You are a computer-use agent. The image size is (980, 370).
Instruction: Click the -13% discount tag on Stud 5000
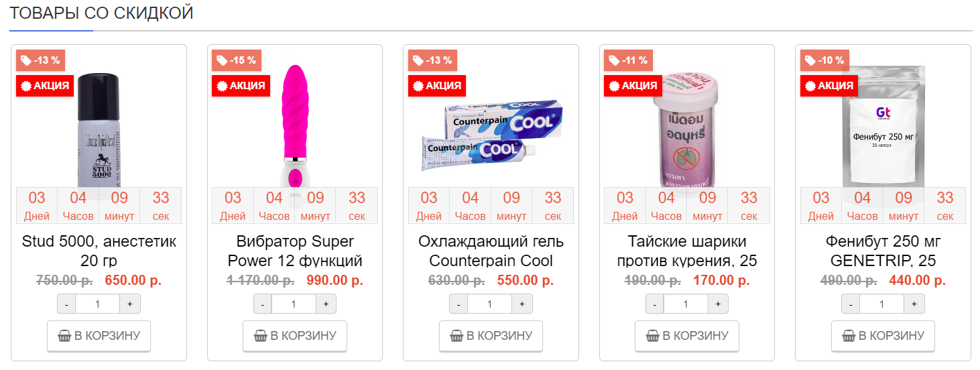[x=40, y=60]
